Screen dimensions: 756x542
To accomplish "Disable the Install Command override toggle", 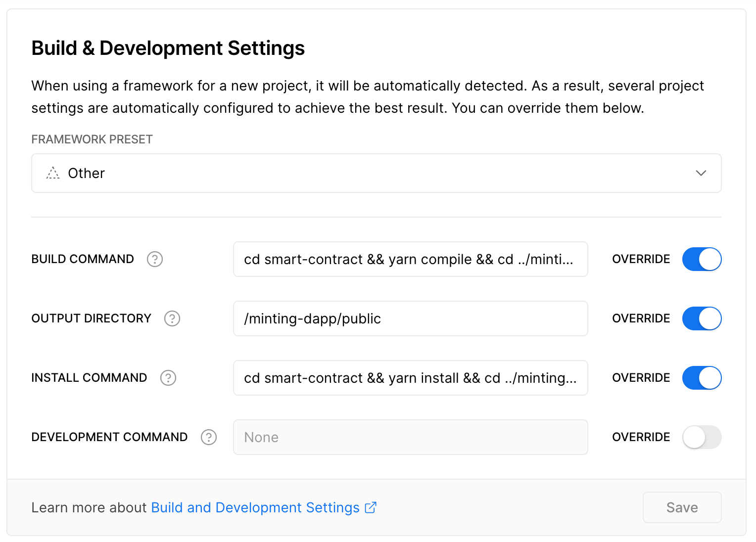I will coord(702,378).
